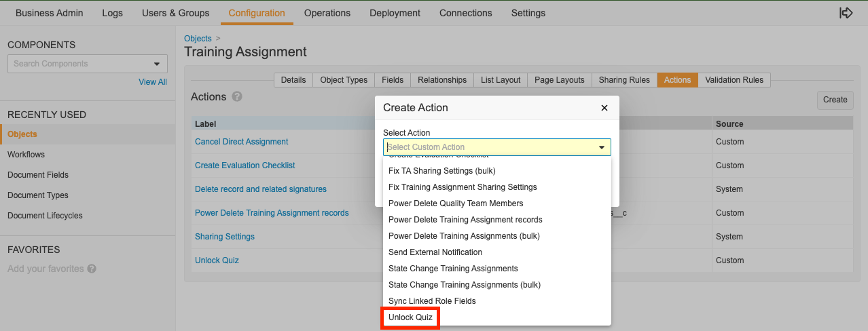868x331 pixels.
Task: Switch to the Fields tab
Action: coord(393,80)
